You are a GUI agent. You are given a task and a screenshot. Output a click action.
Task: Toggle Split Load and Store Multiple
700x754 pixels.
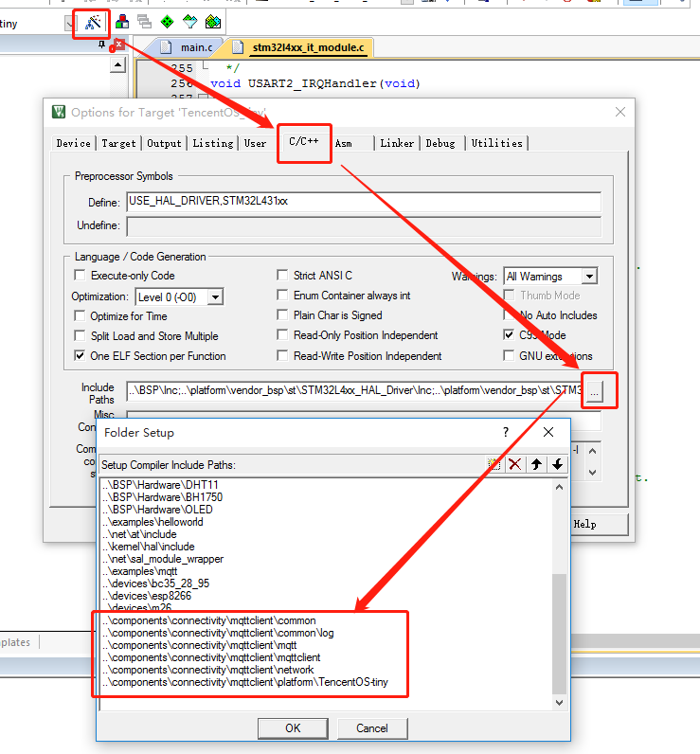(80, 335)
